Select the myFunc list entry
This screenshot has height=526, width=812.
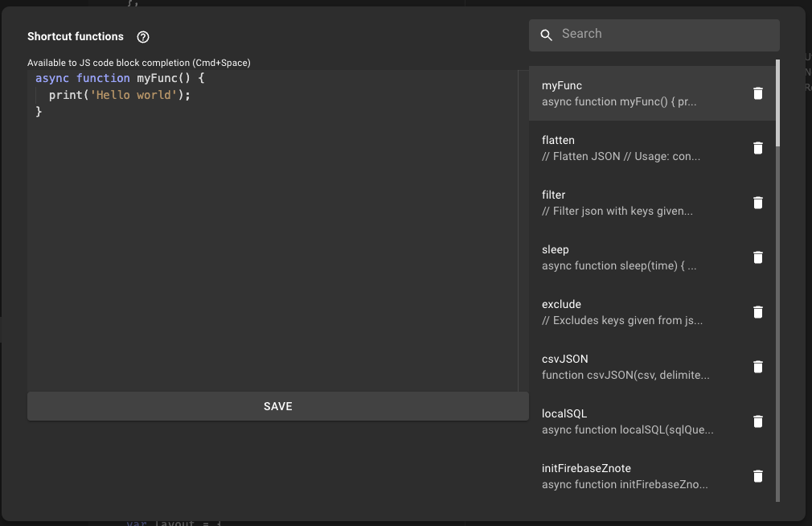click(x=652, y=93)
